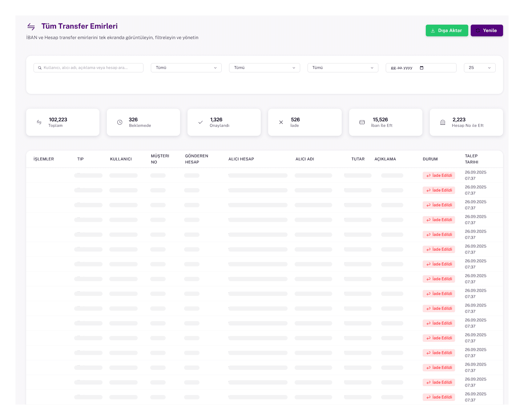
Task: Click the clock icon on Beklemede card
Action: click(120, 122)
